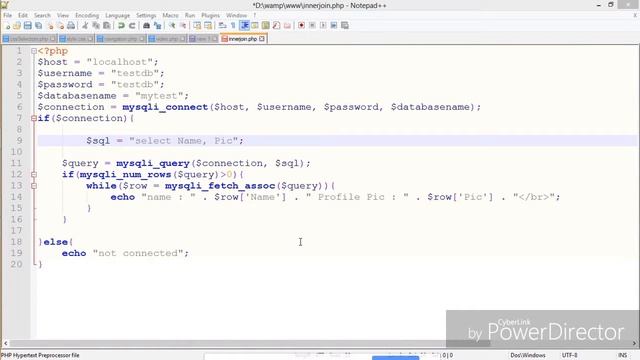This screenshot has height=360, width=640.
Task: Open the Settings menu
Action: [146, 15]
